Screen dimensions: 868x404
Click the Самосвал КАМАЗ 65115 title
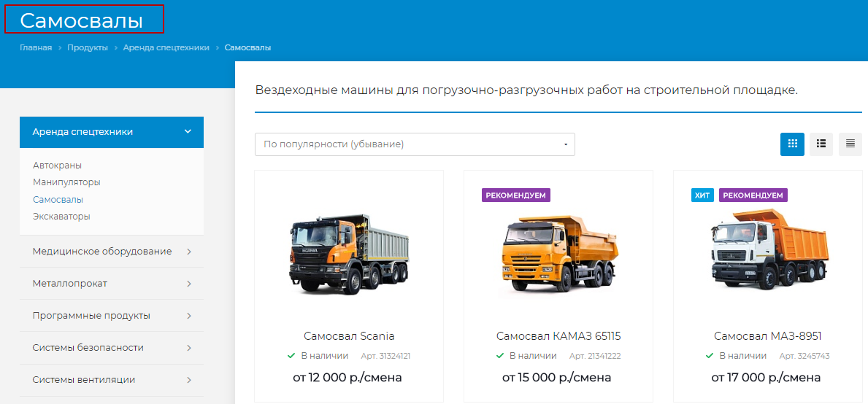point(558,336)
